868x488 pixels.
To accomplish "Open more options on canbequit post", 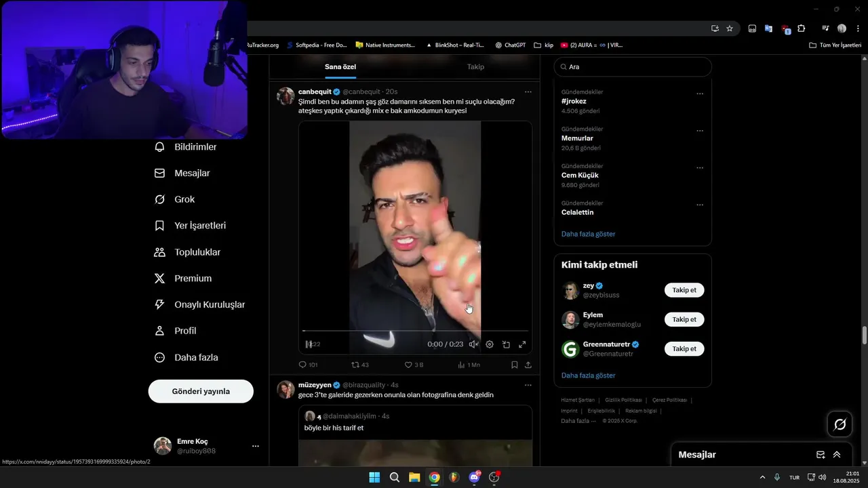I will (x=528, y=91).
